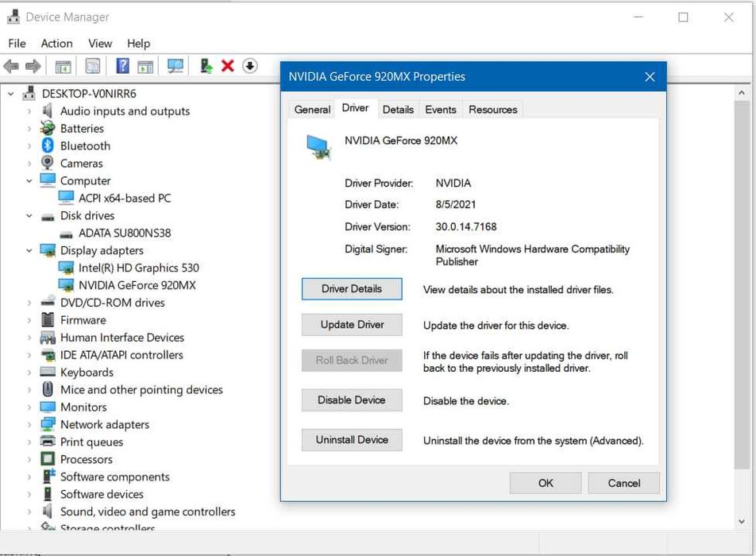The width and height of the screenshot is (756, 556).
Task: Close the NVIDIA GeForce 920MX Properties dialog
Action: coord(650,77)
